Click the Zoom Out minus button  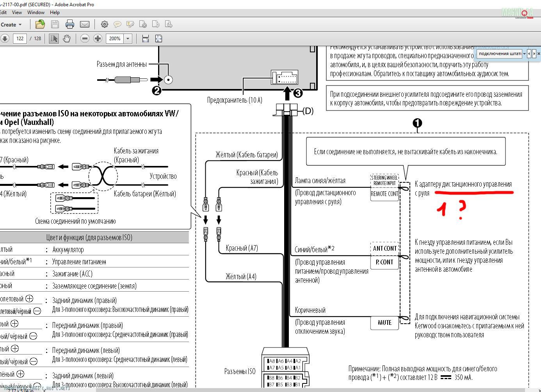pyautogui.click(x=85, y=39)
